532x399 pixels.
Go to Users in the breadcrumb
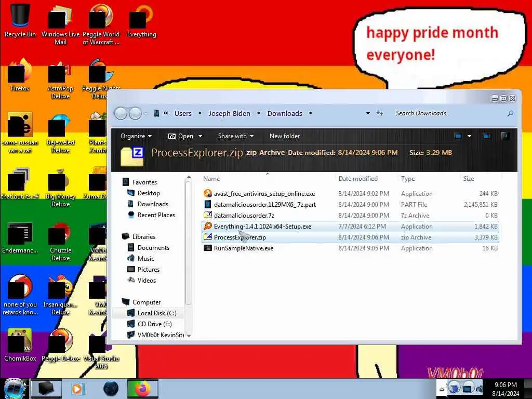(x=183, y=113)
